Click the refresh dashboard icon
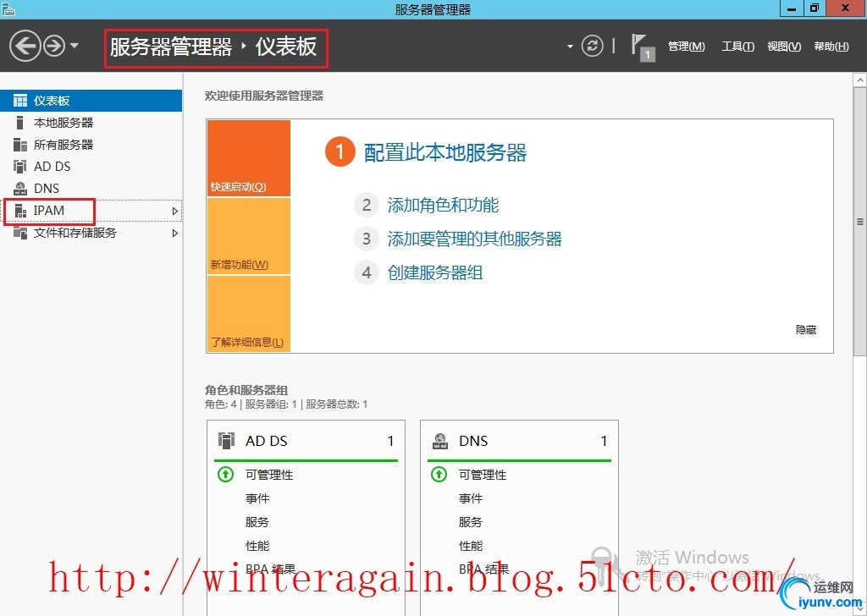The width and height of the screenshot is (867, 616). click(592, 46)
